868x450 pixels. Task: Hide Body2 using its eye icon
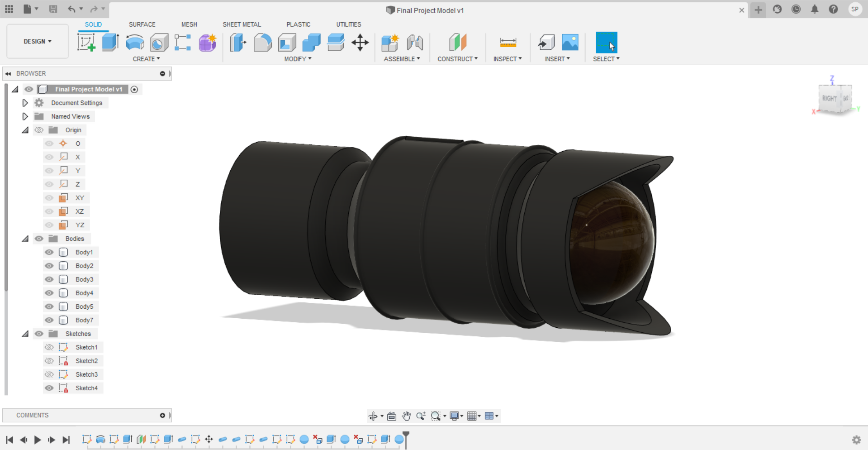click(49, 266)
